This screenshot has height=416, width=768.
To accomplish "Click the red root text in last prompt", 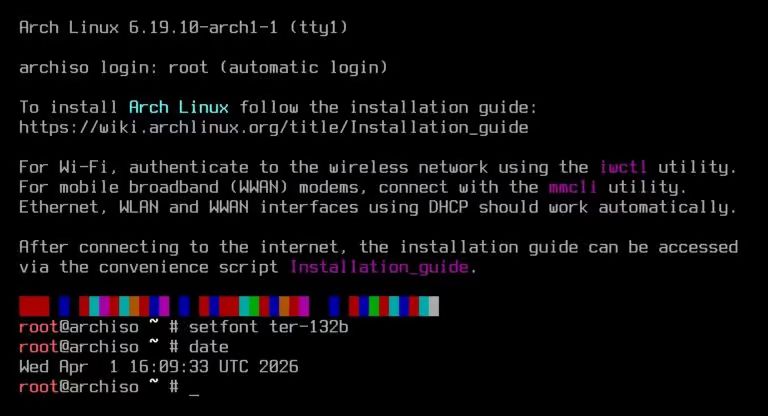I will [39, 387].
